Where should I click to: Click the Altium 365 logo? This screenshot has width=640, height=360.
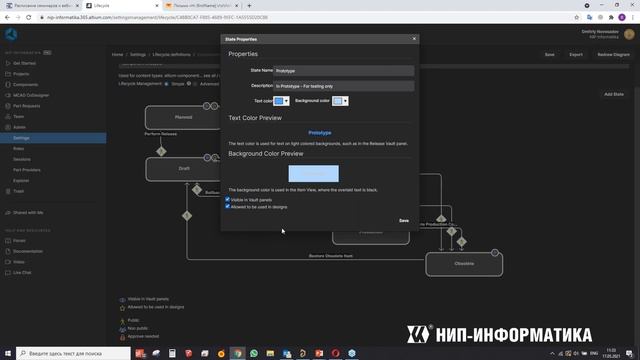(11, 34)
